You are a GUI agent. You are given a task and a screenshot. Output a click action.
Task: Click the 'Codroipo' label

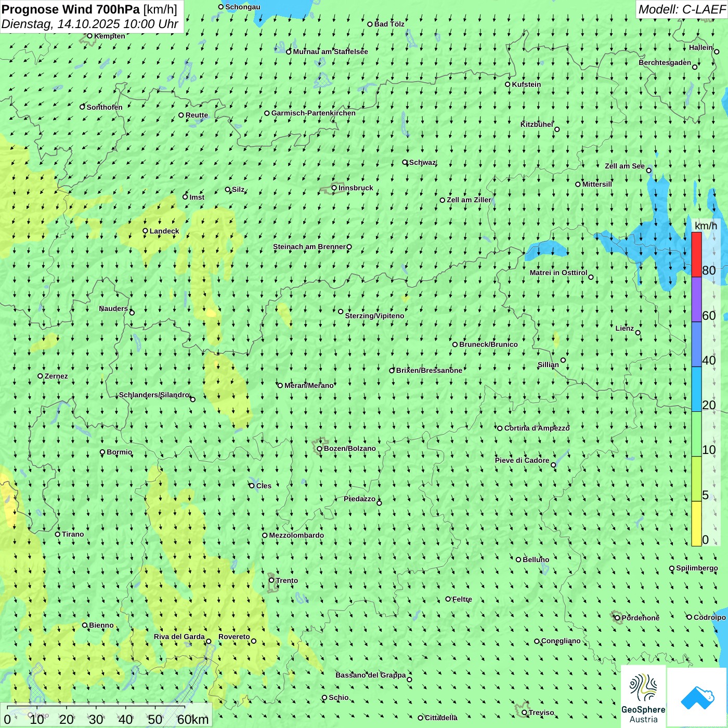pyautogui.click(x=709, y=617)
